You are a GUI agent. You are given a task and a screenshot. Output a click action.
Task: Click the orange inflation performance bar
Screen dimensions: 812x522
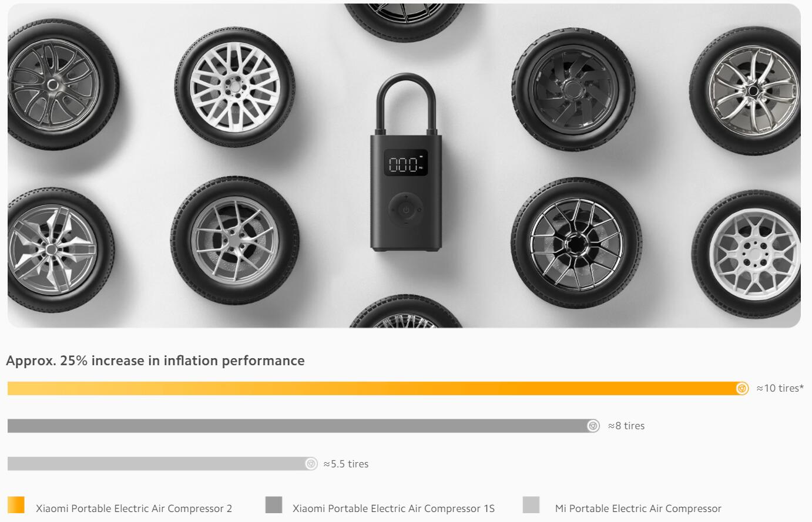[x=378, y=388]
